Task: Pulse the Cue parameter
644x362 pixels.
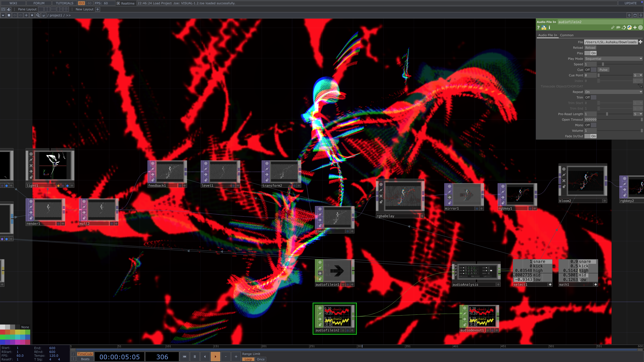Action: tap(603, 70)
